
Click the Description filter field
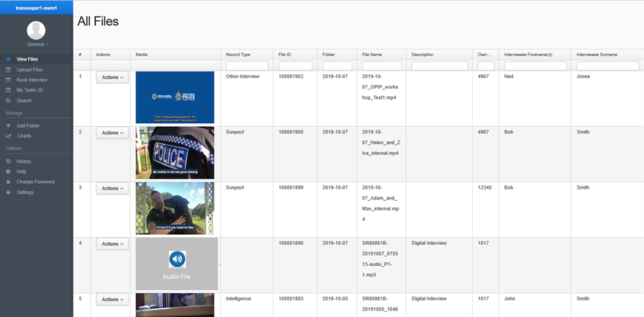pos(440,66)
